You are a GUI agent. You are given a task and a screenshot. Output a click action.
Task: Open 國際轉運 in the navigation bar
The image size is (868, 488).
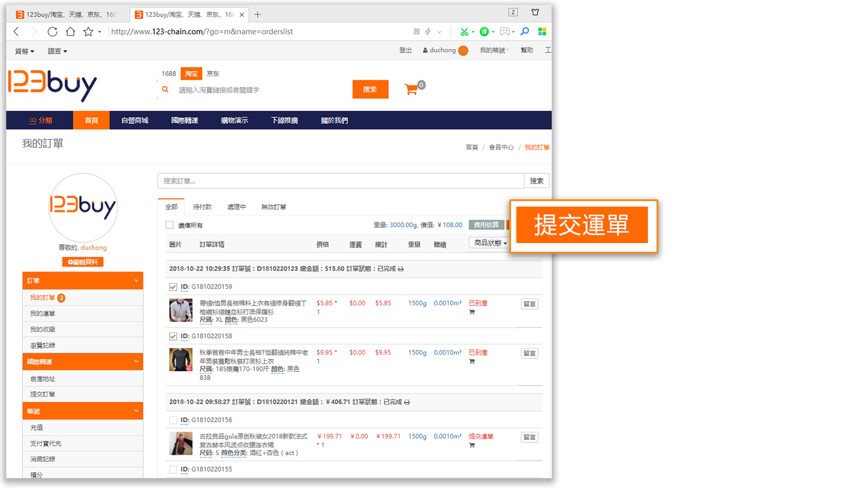[x=184, y=120]
